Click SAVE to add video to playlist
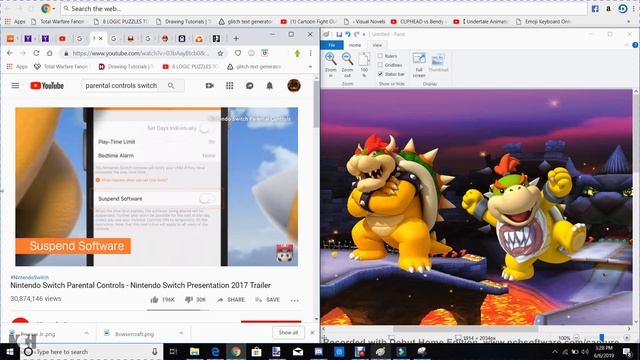 pyautogui.click(x=268, y=300)
